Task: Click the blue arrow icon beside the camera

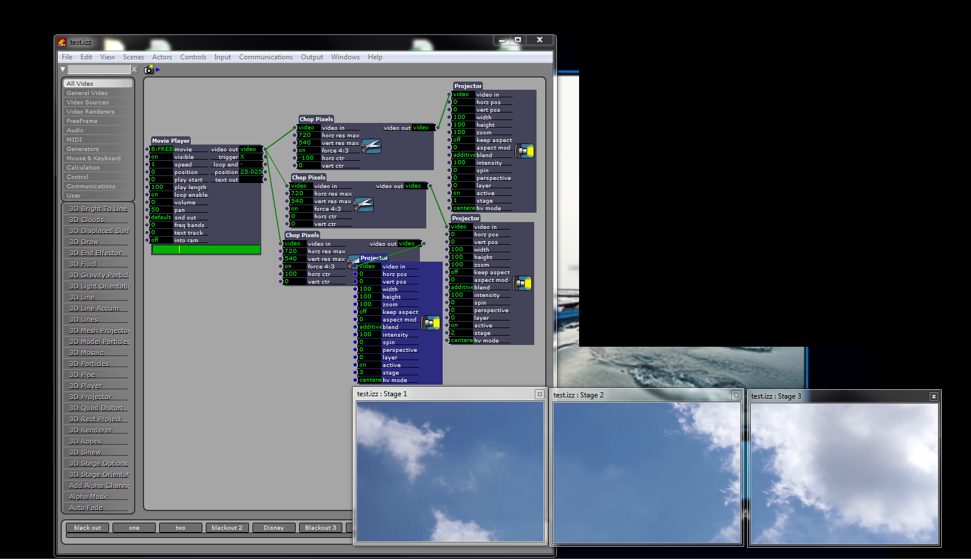Action: pos(157,69)
